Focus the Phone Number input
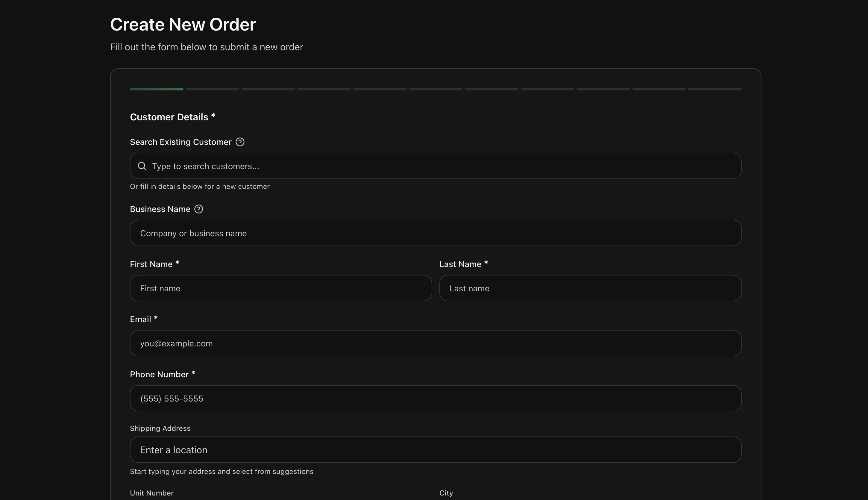 click(435, 398)
